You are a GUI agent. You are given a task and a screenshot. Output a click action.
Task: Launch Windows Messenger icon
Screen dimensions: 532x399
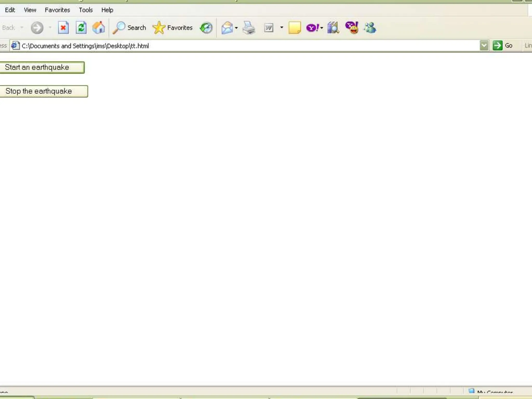pyautogui.click(x=370, y=28)
